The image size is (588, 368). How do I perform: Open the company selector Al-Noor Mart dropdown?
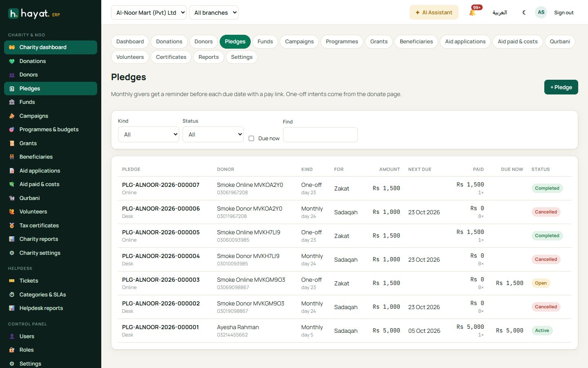point(149,13)
